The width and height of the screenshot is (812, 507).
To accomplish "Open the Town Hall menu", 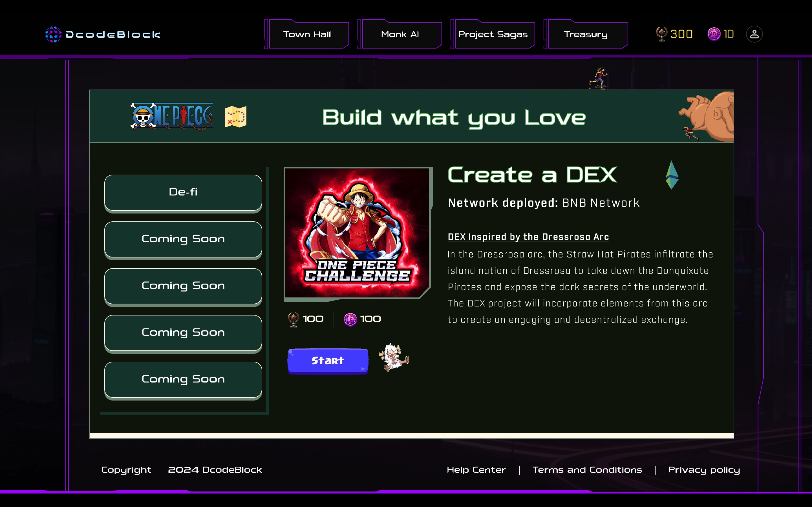I will coord(307,35).
